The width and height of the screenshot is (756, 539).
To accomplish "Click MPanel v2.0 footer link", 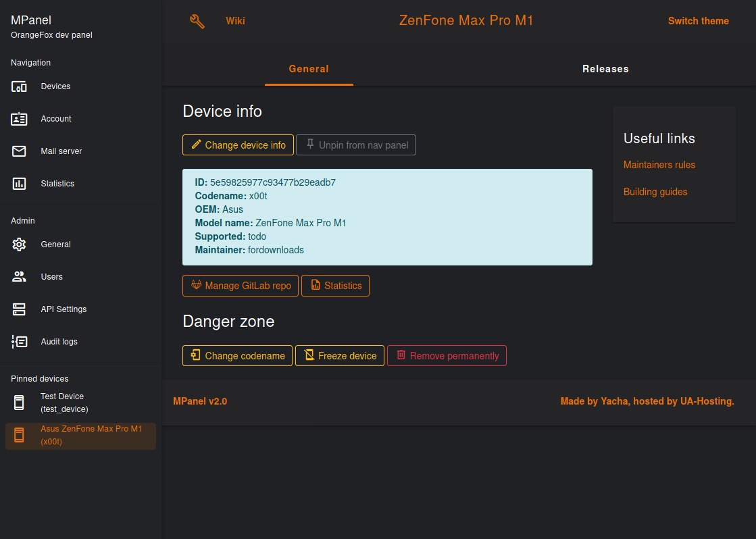I will (200, 401).
